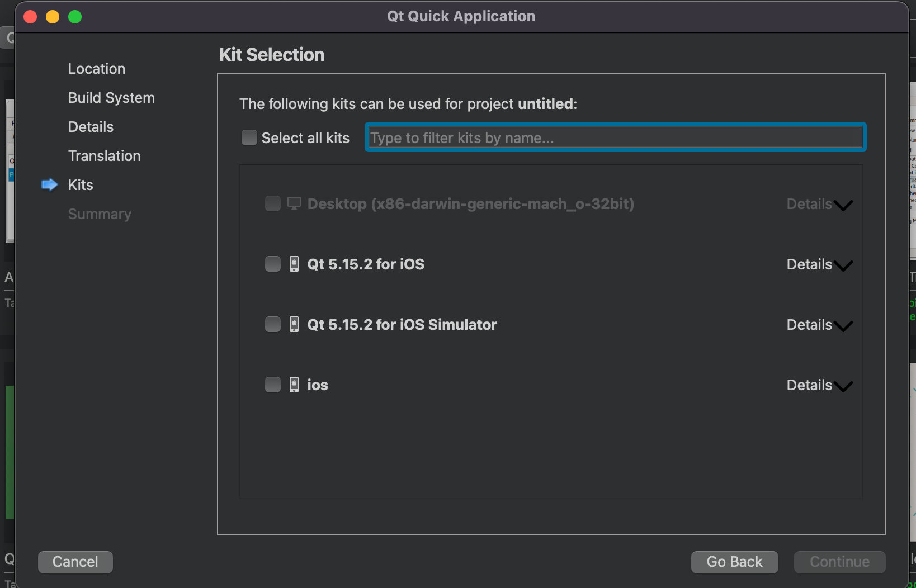
Task: Select the Kits wizard step
Action: coord(81,185)
